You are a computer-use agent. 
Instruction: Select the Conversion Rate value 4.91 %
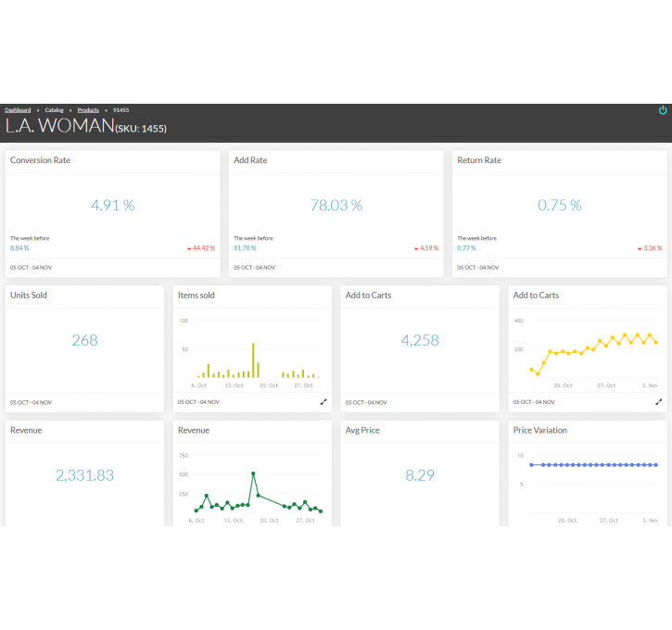[x=113, y=205]
